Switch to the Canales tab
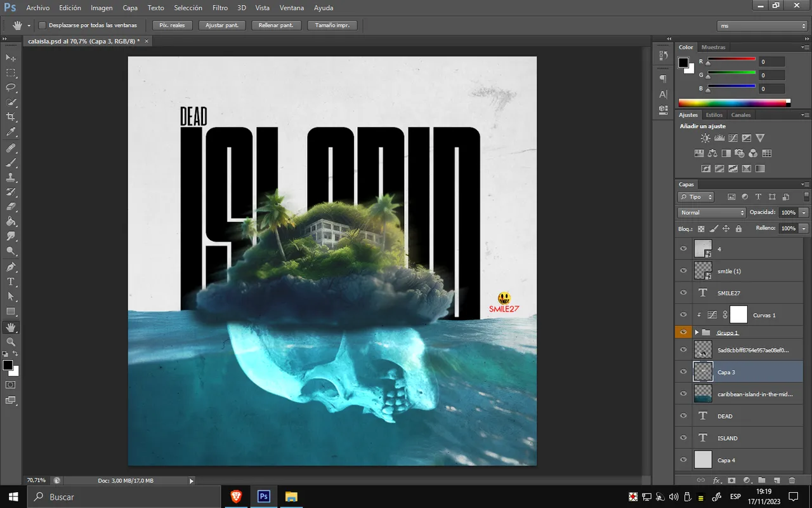The height and width of the screenshot is (508, 812). [741, 115]
